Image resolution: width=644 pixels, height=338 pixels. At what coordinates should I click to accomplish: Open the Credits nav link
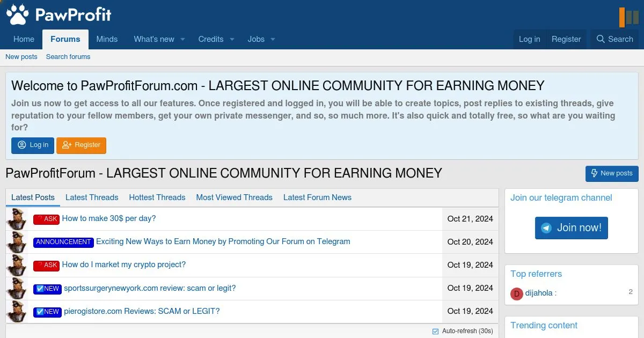(x=211, y=39)
